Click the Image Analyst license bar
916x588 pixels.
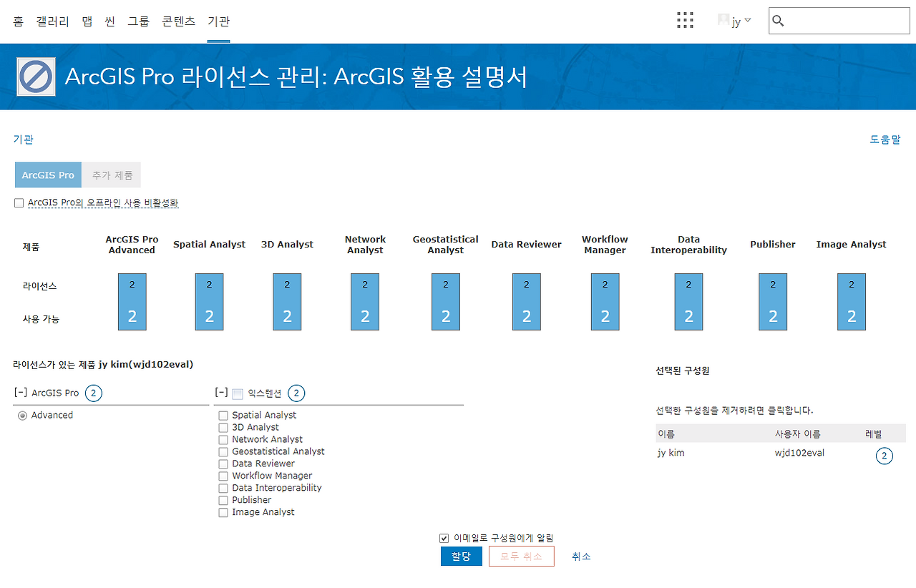[x=852, y=302]
